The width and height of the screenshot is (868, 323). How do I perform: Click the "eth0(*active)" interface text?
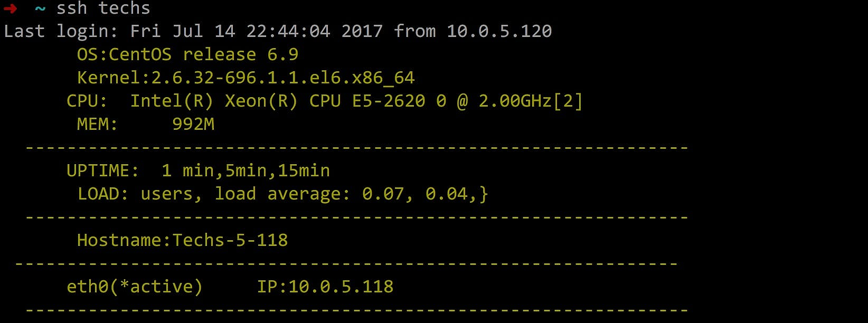pyautogui.click(x=134, y=287)
